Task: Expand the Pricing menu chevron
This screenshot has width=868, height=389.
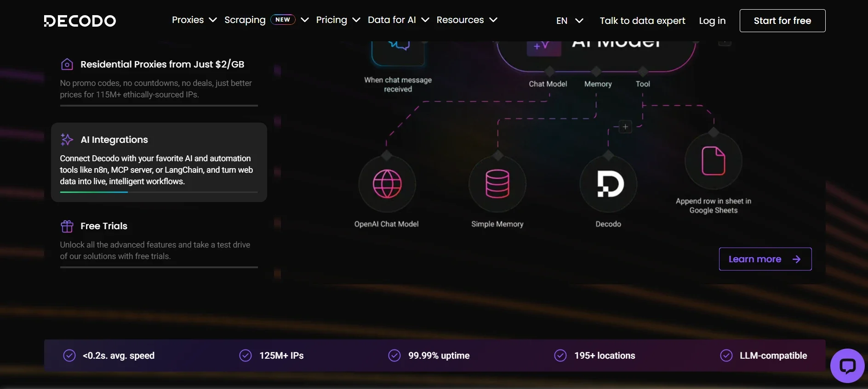Action: point(356,20)
